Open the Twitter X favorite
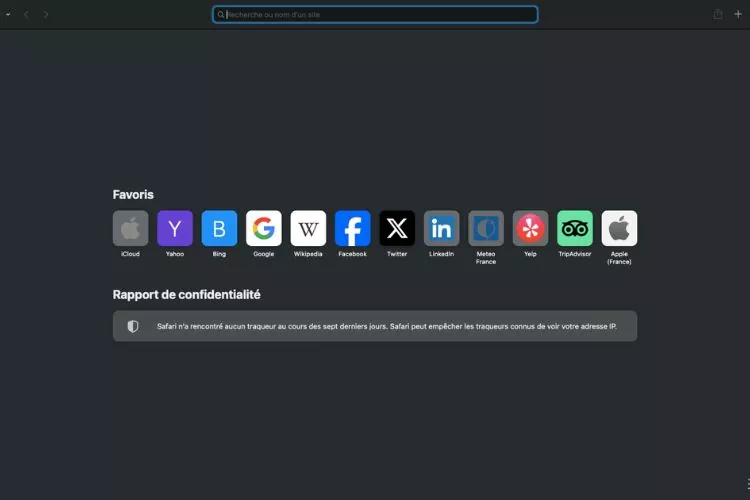750x500 pixels. 397,228
